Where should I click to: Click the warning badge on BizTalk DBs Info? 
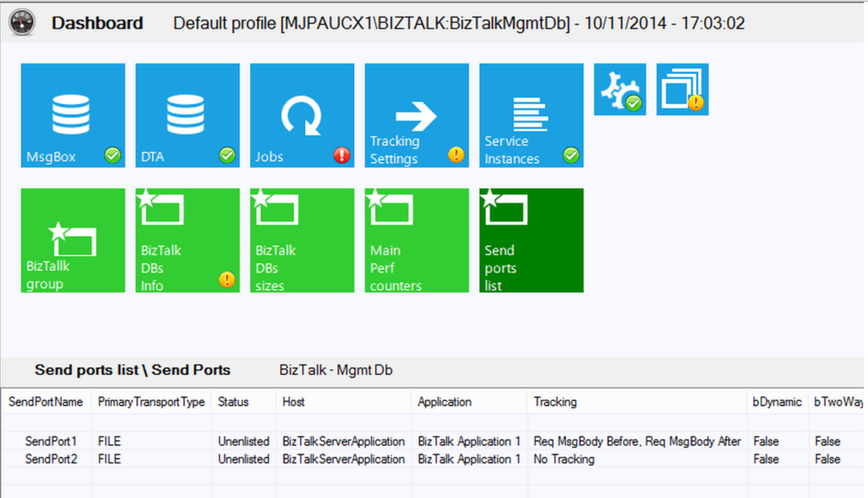[x=227, y=280]
